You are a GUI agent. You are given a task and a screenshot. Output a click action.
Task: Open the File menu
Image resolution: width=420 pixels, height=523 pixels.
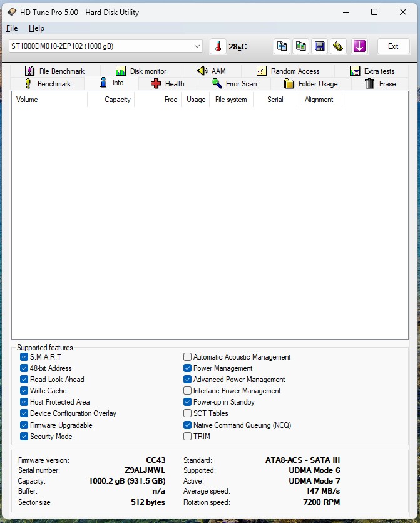(12, 28)
